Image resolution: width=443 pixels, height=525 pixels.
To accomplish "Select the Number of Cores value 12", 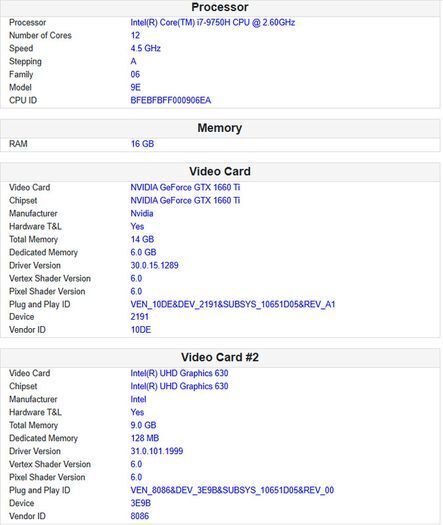I will click(x=135, y=35).
